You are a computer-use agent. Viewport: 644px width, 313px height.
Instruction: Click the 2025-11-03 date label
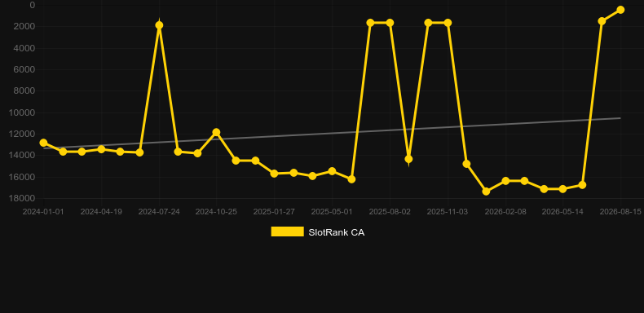point(448,212)
